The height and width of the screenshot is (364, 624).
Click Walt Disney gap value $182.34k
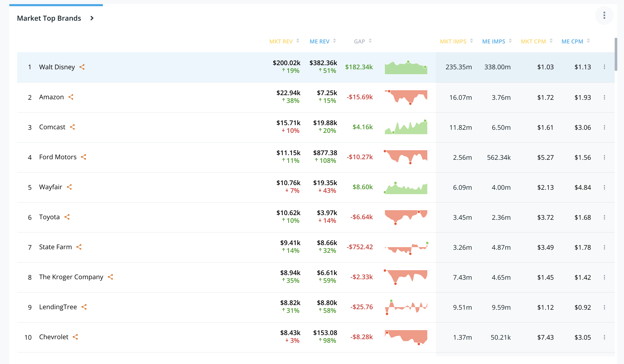(359, 67)
